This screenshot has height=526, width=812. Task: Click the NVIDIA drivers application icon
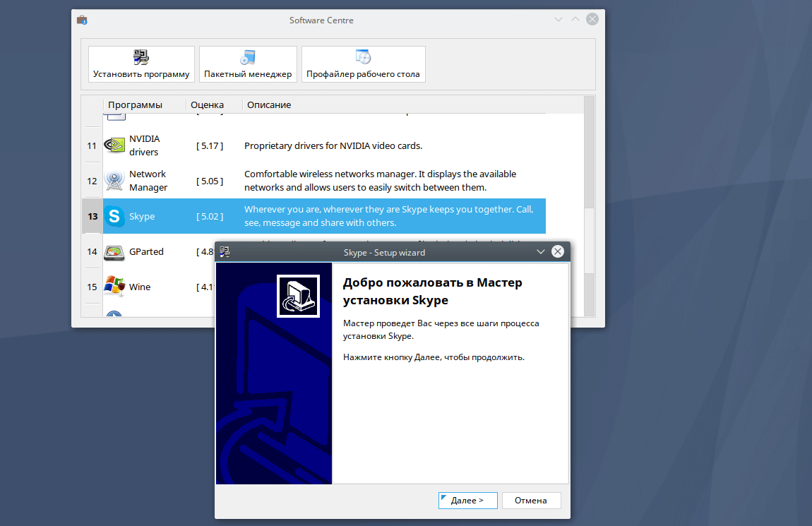click(x=114, y=145)
